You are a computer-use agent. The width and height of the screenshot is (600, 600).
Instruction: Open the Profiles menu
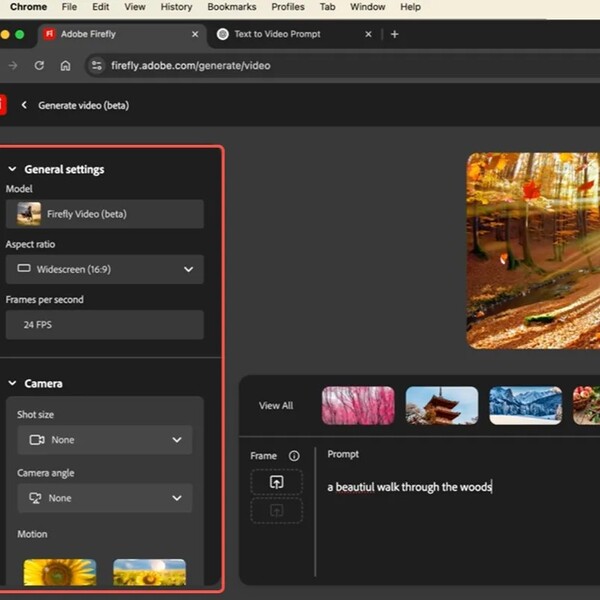pyautogui.click(x=288, y=7)
